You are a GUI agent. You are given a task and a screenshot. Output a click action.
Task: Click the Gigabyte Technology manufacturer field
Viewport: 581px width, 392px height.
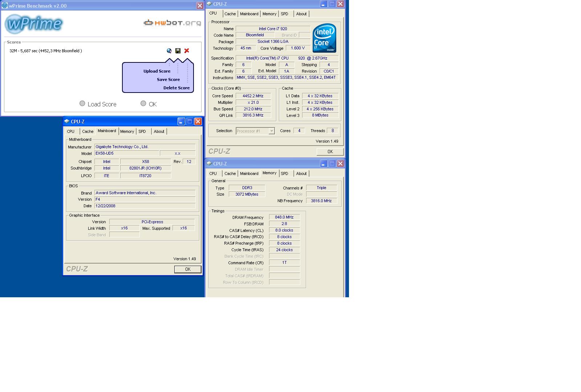(145, 147)
